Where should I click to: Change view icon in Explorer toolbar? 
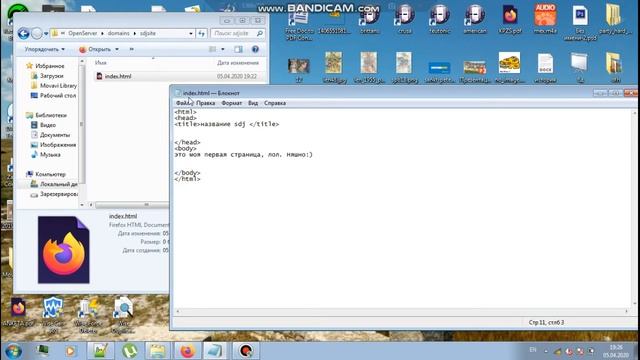(213, 49)
